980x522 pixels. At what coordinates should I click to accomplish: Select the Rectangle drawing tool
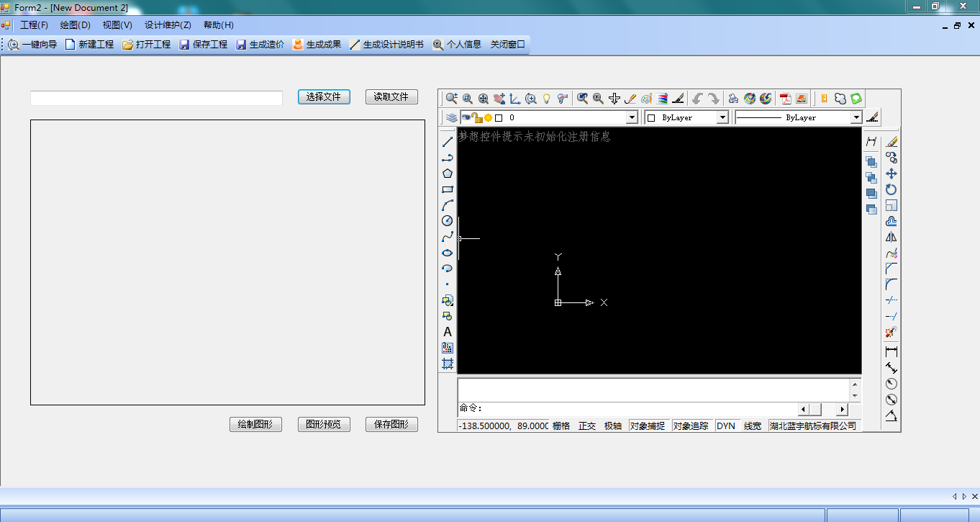(x=448, y=189)
